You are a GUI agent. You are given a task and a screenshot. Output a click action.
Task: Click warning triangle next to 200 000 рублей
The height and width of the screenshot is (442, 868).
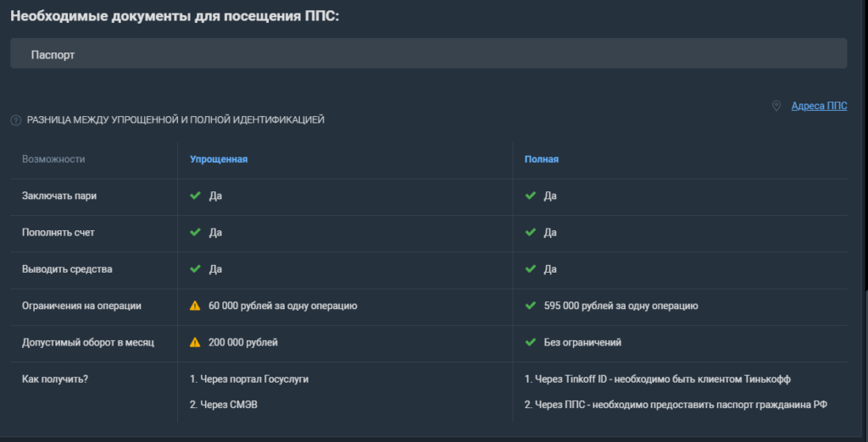point(195,342)
